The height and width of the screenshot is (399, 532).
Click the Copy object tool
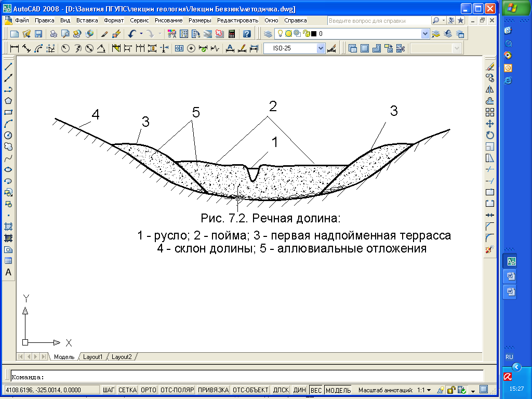tap(489, 78)
